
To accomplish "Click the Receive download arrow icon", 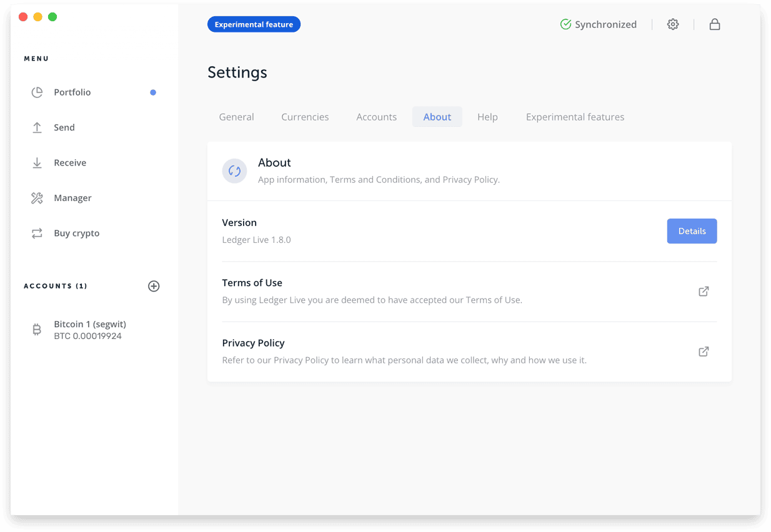I will pyautogui.click(x=37, y=163).
